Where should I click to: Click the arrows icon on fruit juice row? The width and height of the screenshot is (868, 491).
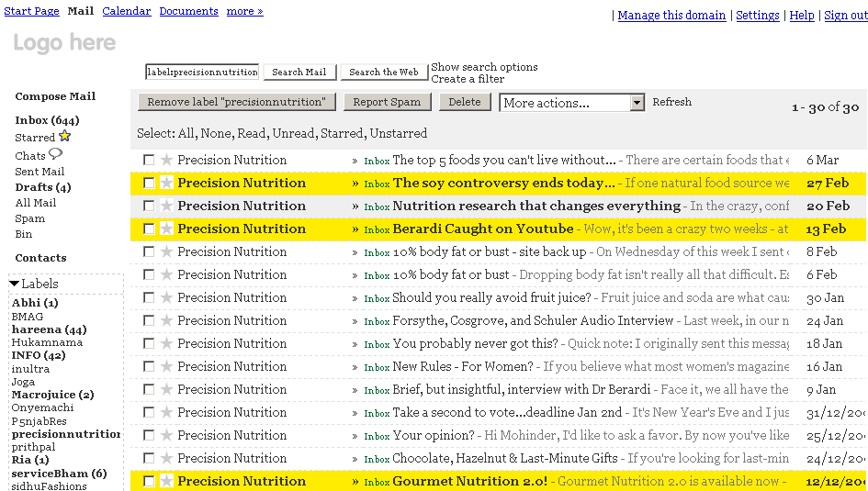[x=355, y=298]
